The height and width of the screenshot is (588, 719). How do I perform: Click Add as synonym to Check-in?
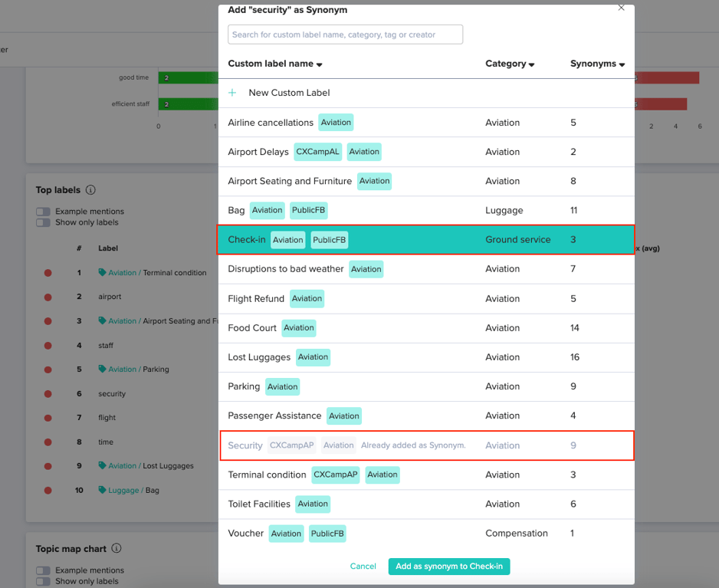[x=448, y=566]
